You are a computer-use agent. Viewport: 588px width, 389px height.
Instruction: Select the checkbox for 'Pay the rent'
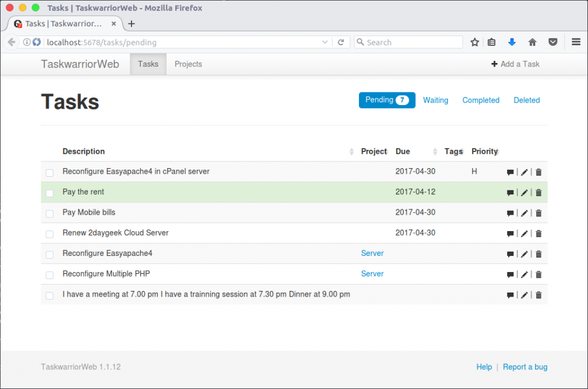pos(49,193)
